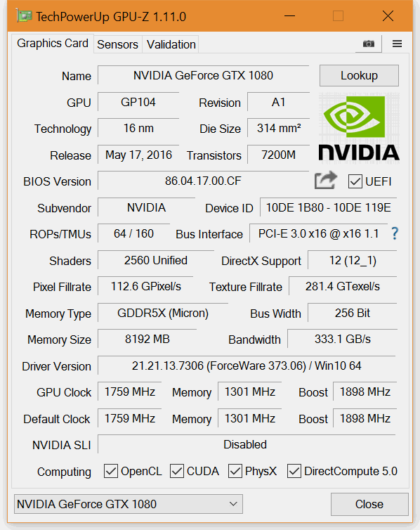Expand the GPU selection dropdown arrow
The width and height of the screenshot is (420, 530).
click(233, 504)
